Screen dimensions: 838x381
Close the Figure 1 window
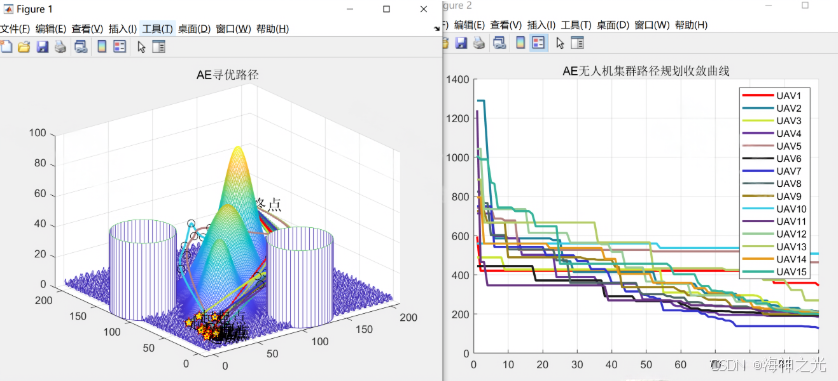(423, 9)
